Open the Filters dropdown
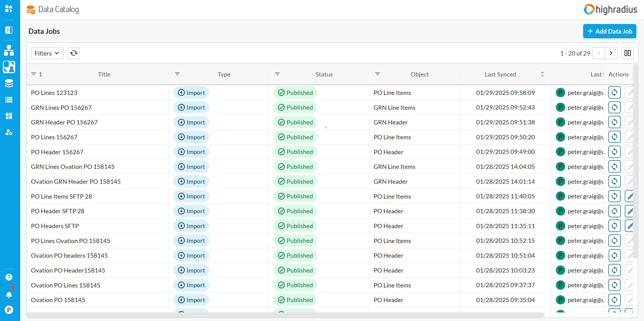 pyautogui.click(x=47, y=53)
